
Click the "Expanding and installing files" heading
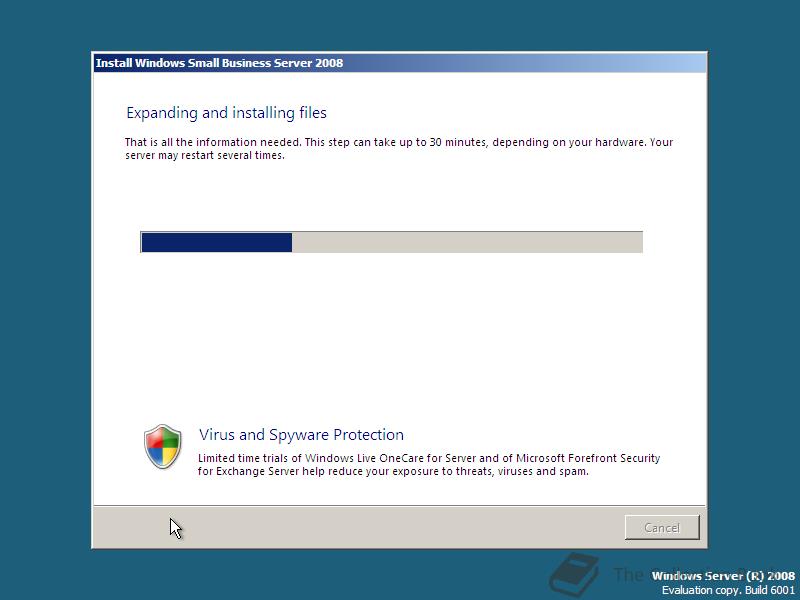(227, 113)
